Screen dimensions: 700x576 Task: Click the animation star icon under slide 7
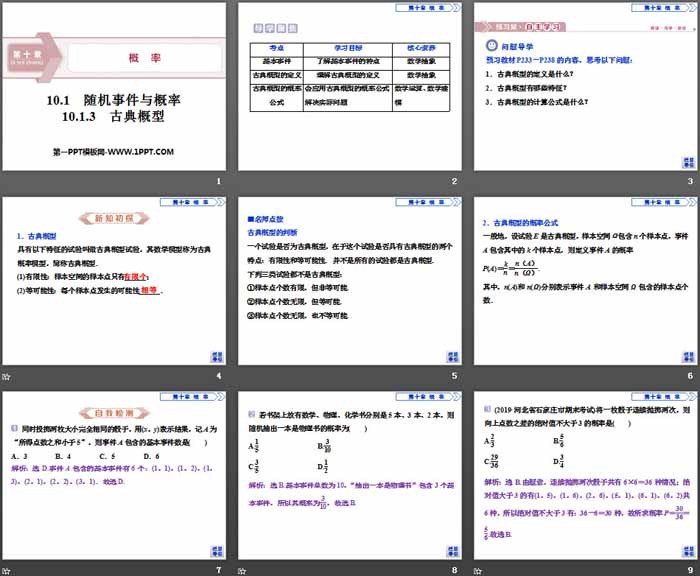[x=7, y=571]
